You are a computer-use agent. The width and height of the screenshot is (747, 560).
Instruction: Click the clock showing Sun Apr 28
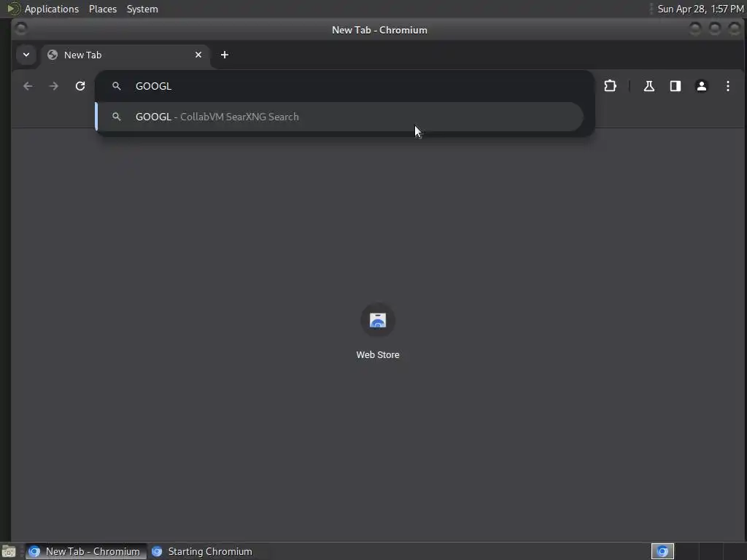[700, 9]
